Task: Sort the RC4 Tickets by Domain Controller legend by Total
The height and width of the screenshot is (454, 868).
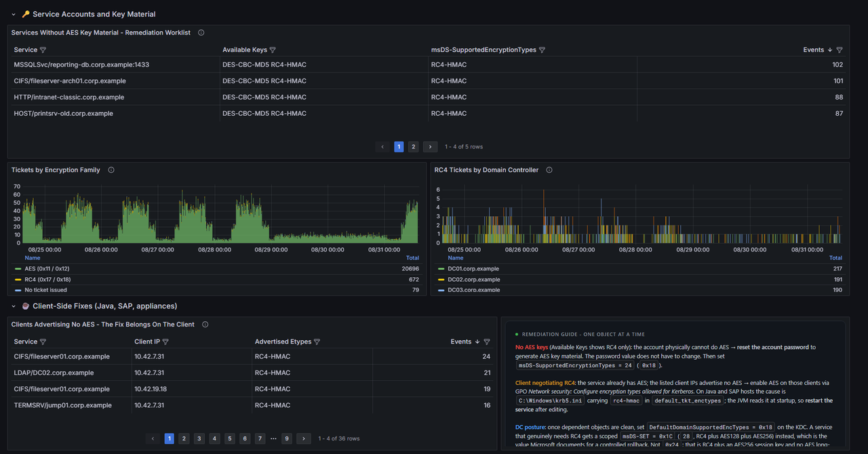Action: [x=835, y=258]
